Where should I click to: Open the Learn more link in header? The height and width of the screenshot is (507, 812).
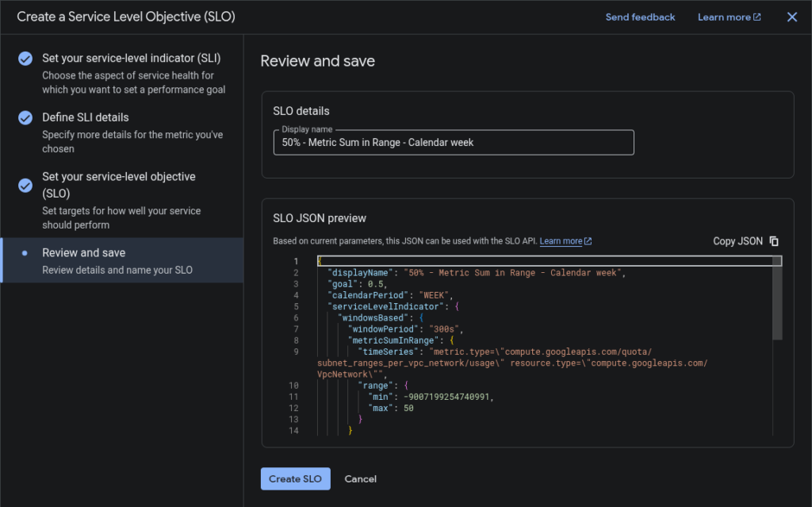(x=723, y=17)
